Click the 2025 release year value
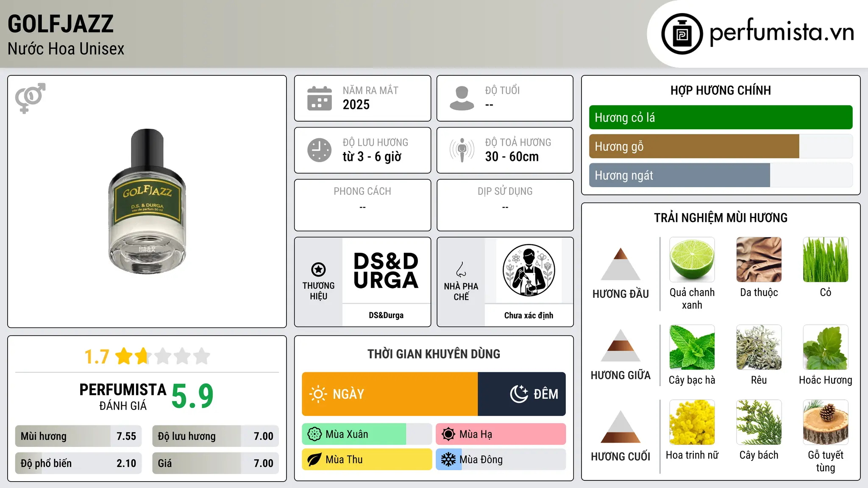This screenshot has width=868, height=488. pyautogui.click(x=356, y=105)
